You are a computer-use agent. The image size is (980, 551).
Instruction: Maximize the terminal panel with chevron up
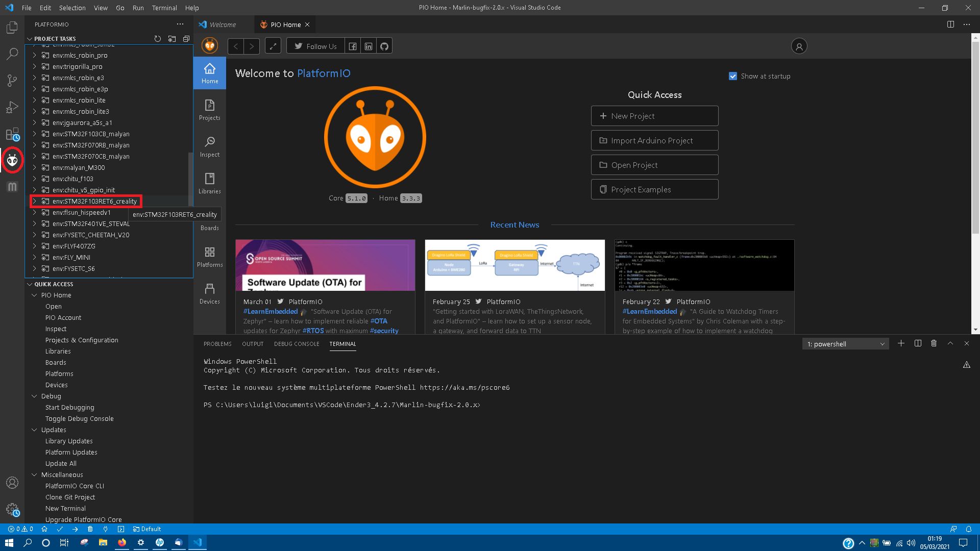point(950,344)
